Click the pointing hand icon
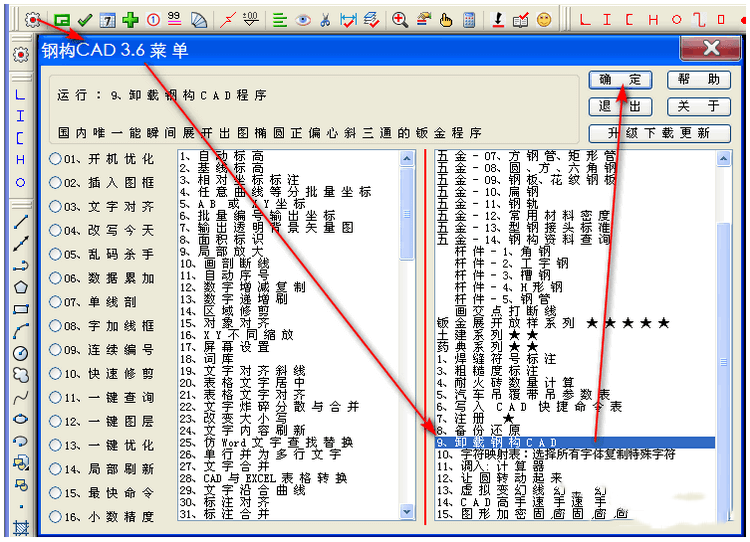 (x=446, y=20)
